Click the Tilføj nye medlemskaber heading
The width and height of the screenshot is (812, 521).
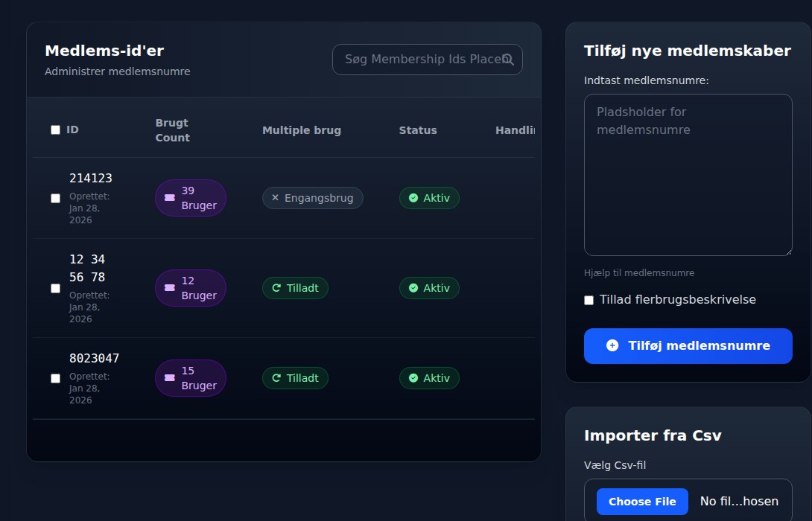[x=687, y=51]
